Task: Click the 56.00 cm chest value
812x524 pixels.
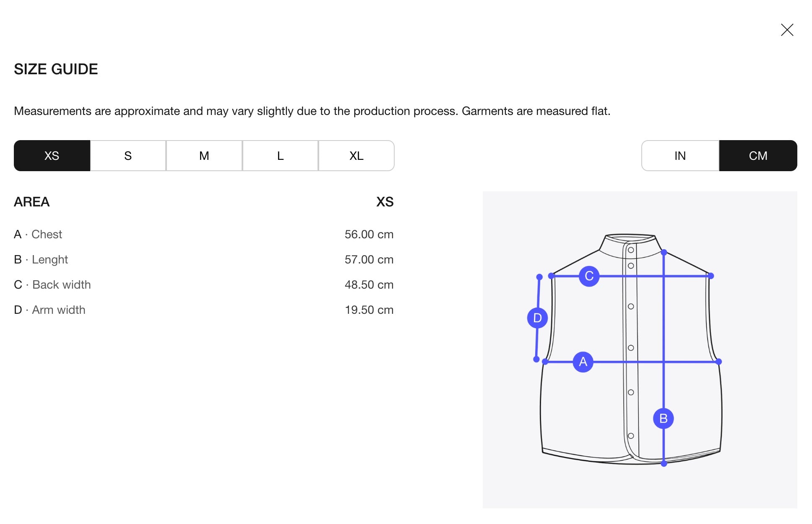Action: point(369,234)
